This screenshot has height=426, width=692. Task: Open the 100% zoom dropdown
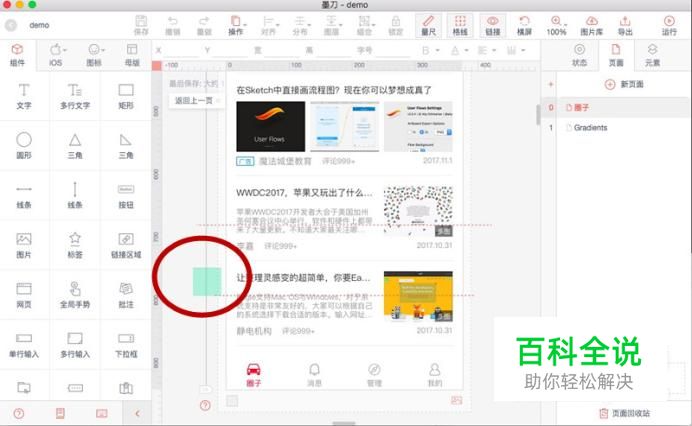[557, 25]
